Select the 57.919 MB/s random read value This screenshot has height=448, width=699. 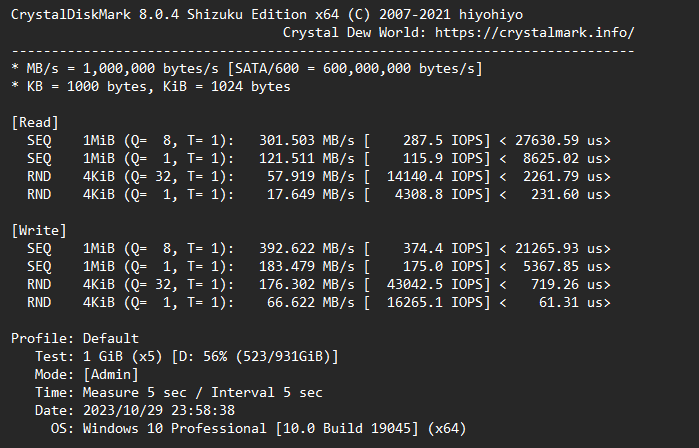pyautogui.click(x=311, y=177)
